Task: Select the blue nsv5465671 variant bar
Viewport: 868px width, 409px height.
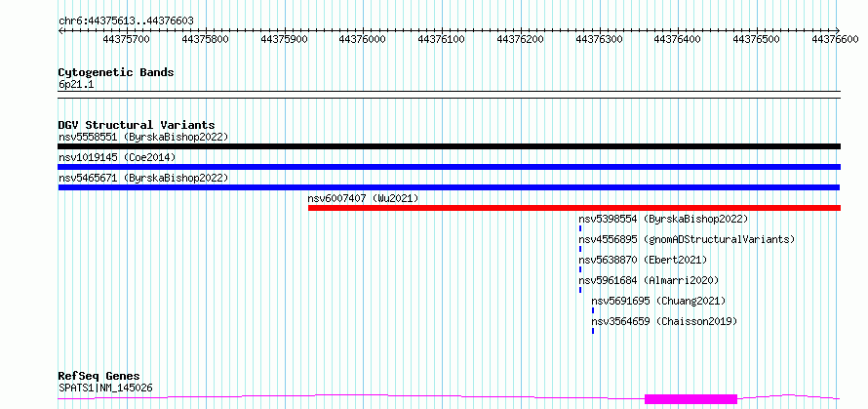Action: 449,187
